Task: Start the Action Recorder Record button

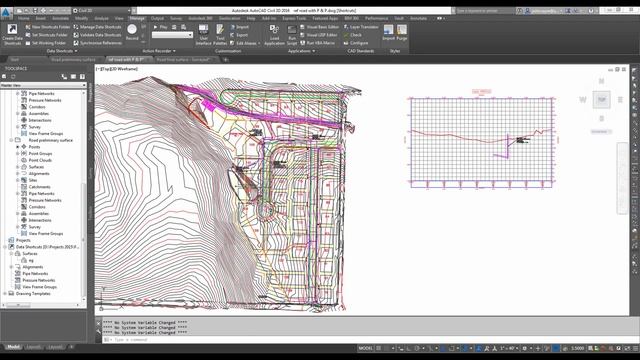Action: tap(132, 32)
